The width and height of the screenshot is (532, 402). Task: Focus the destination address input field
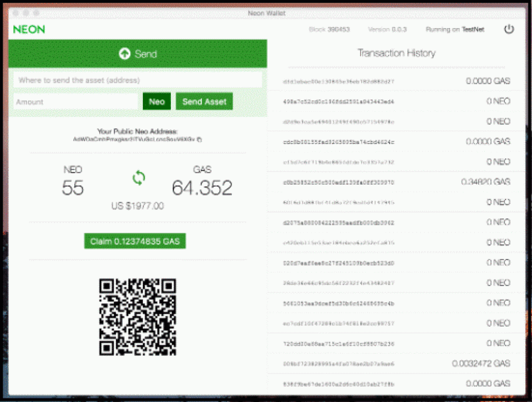138,80
